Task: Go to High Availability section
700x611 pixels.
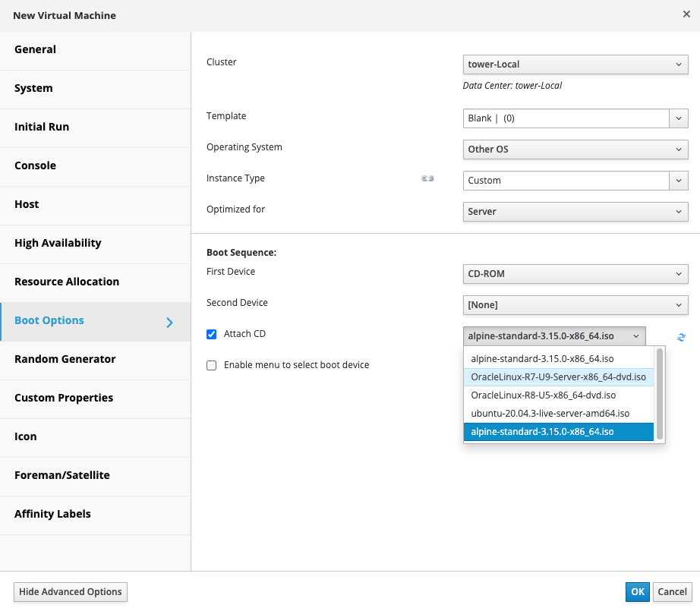Action: pos(58,243)
